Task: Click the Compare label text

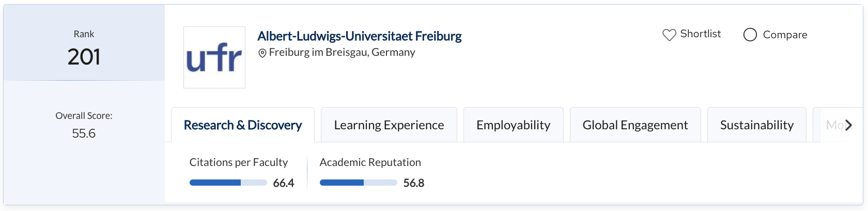Action: [x=785, y=35]
